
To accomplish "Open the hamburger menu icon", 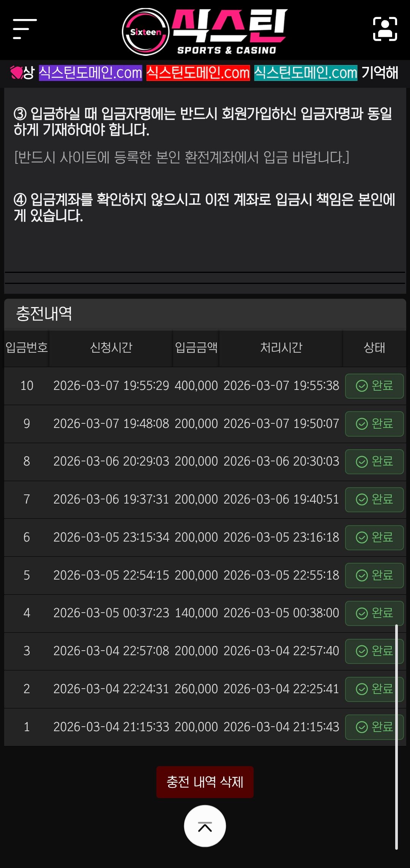I will [25, 29].
